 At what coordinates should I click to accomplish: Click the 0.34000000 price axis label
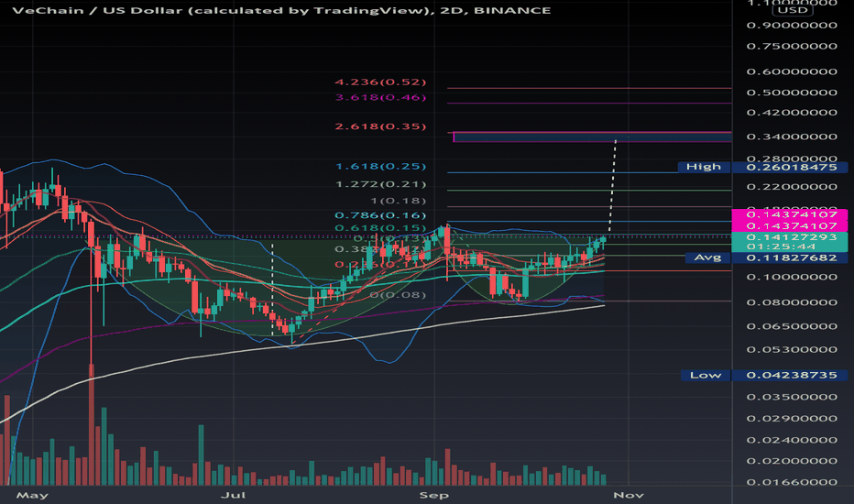coord(792,137)
